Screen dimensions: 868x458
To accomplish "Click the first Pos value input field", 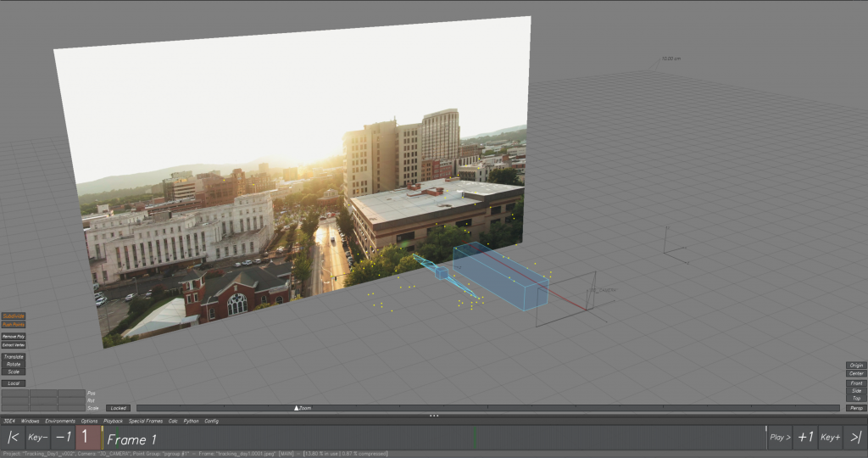I will pos(14,394).
